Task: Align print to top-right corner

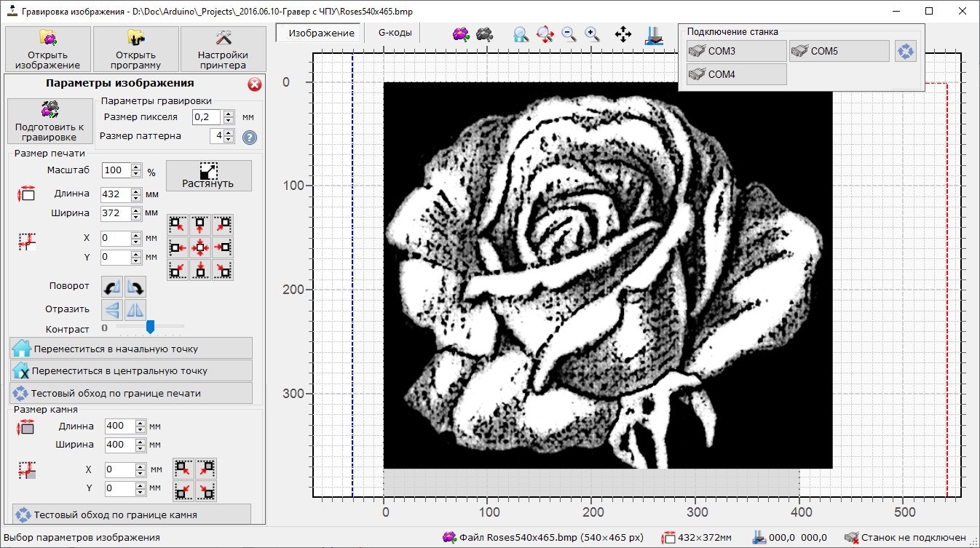Action: [223, 226]
